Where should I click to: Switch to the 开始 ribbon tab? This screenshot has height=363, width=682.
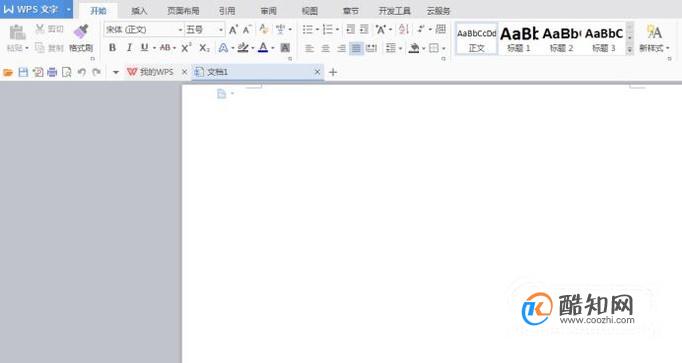point(98,11)
